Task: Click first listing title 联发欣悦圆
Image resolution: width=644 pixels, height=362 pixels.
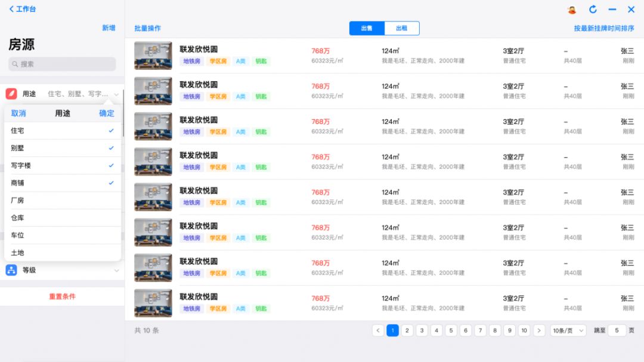Action: tap(199, 49)
